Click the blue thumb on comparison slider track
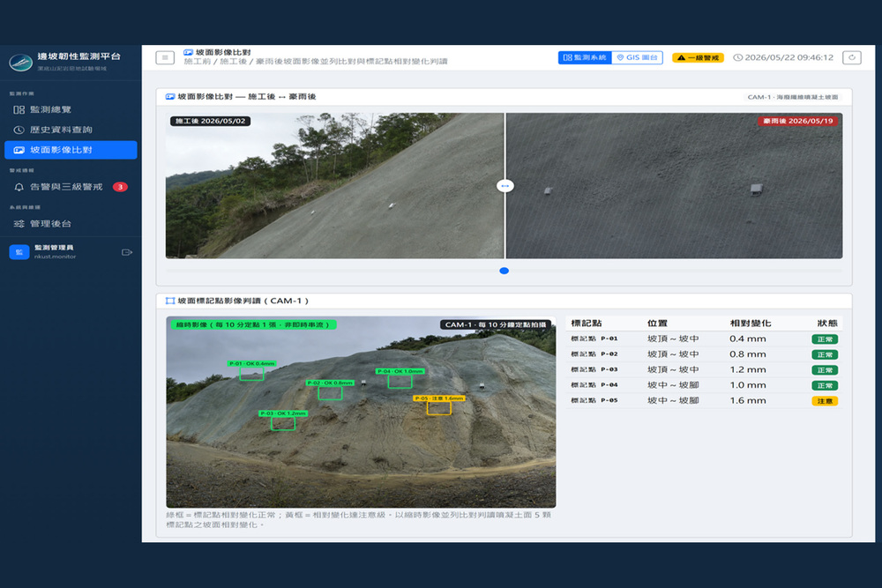 (x=504, y=271)
